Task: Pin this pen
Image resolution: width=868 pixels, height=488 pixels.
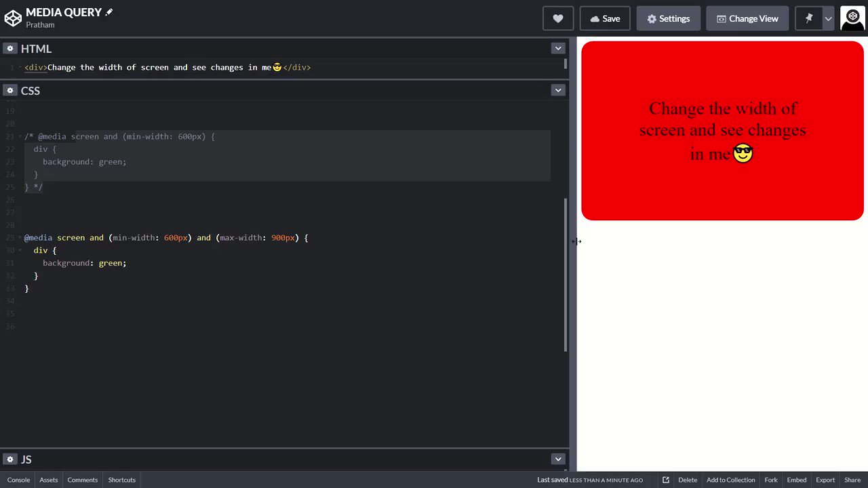Action: tap(809, 18)
